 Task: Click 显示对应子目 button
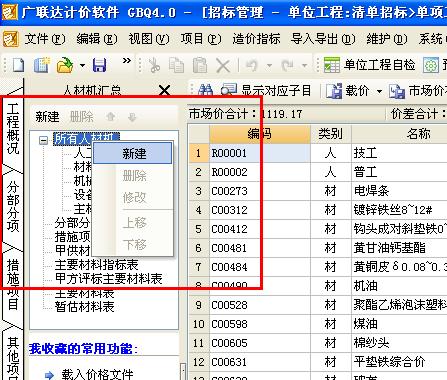266,90
